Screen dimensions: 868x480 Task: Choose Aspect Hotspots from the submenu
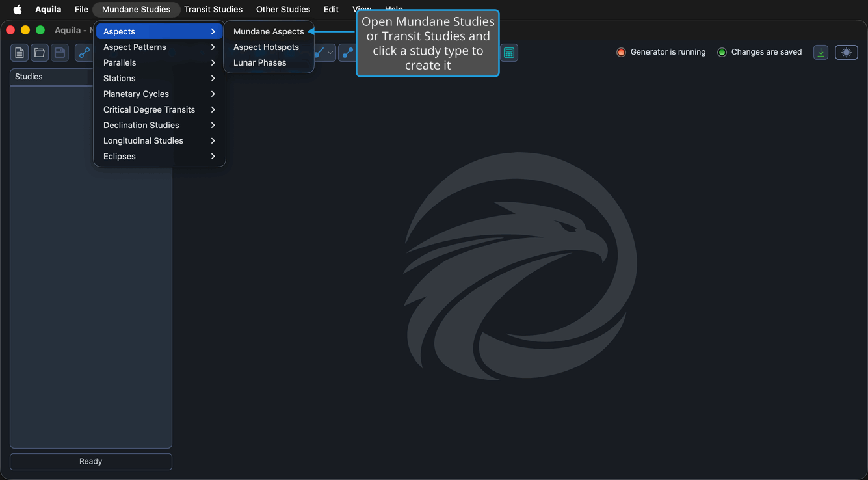coord(269,47)
